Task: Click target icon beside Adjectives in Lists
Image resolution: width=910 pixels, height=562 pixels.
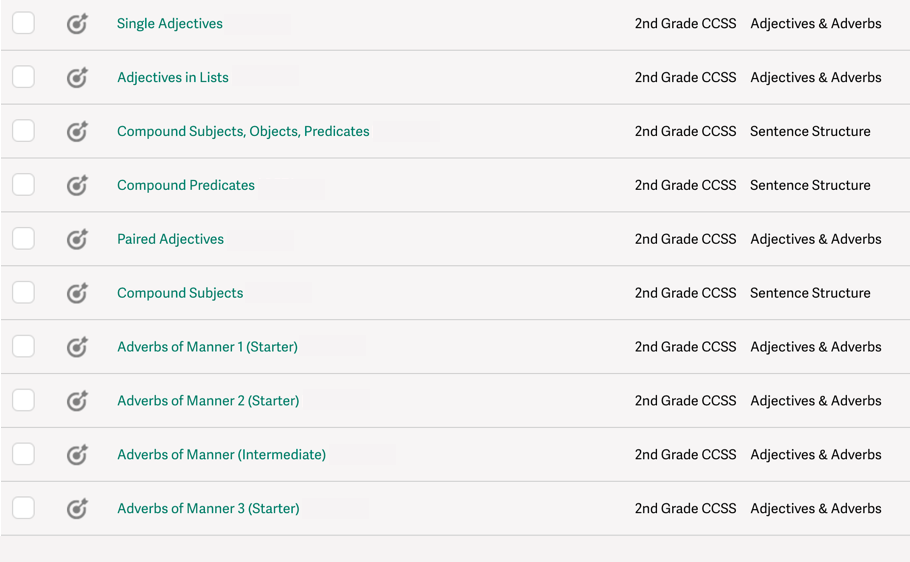Action: 77,77
